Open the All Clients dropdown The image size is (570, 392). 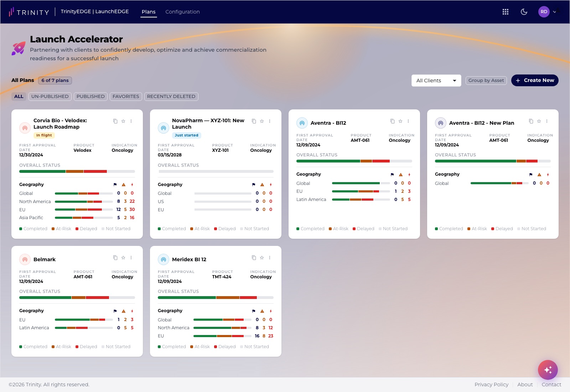tap(436, 81)
